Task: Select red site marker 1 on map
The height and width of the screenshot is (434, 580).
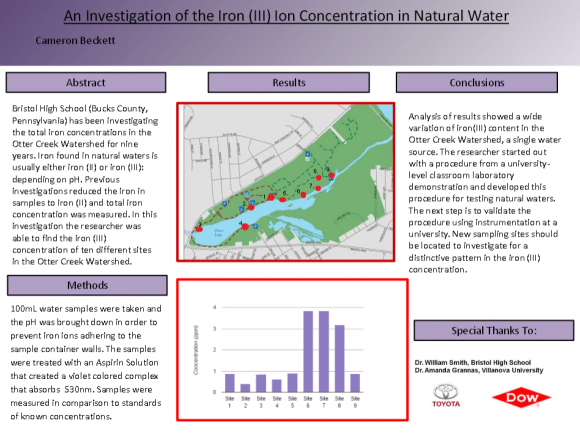Action: pyautogui.click(x=271, y=197)
